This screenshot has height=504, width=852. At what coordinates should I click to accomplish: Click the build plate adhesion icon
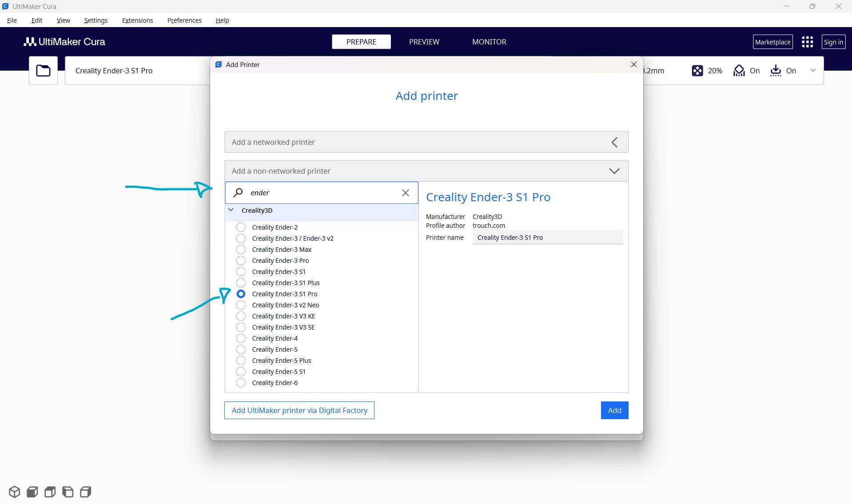point(776,71)
